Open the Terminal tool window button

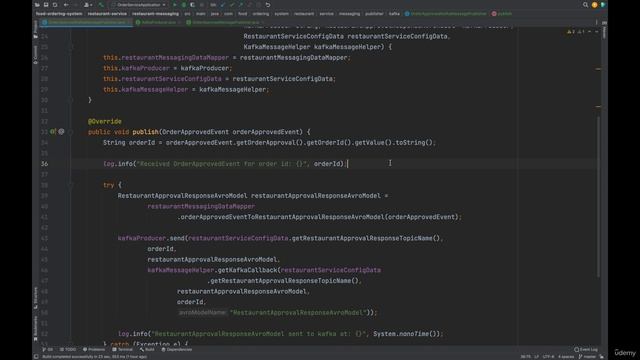pos(122,349)
